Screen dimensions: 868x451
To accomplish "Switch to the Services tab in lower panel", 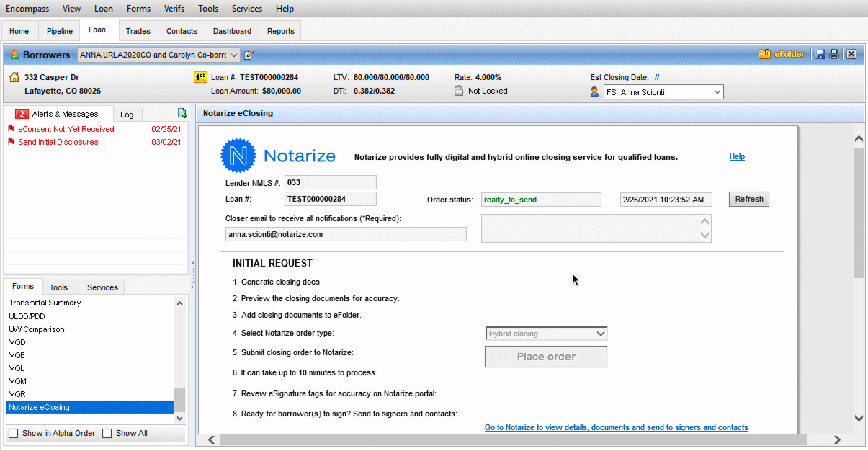I will 102,287.
